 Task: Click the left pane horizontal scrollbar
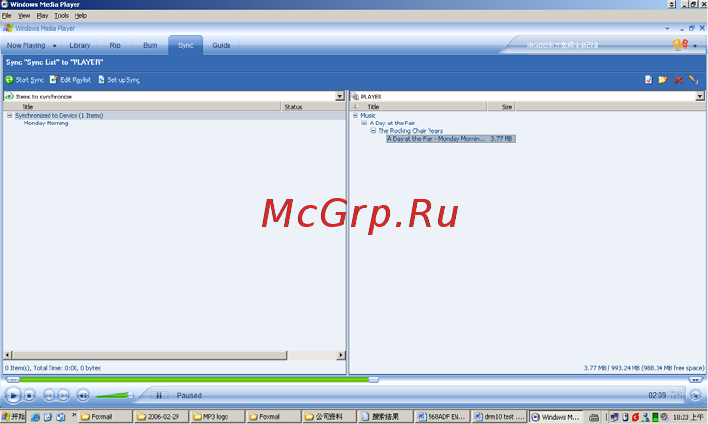click(x=149, y=355)
